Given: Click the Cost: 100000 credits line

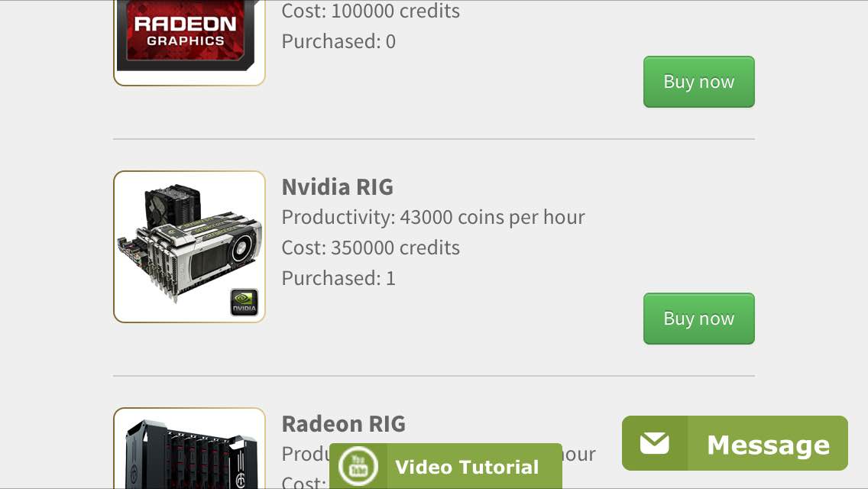Looking at the screenshot, I should click(371, 11).
